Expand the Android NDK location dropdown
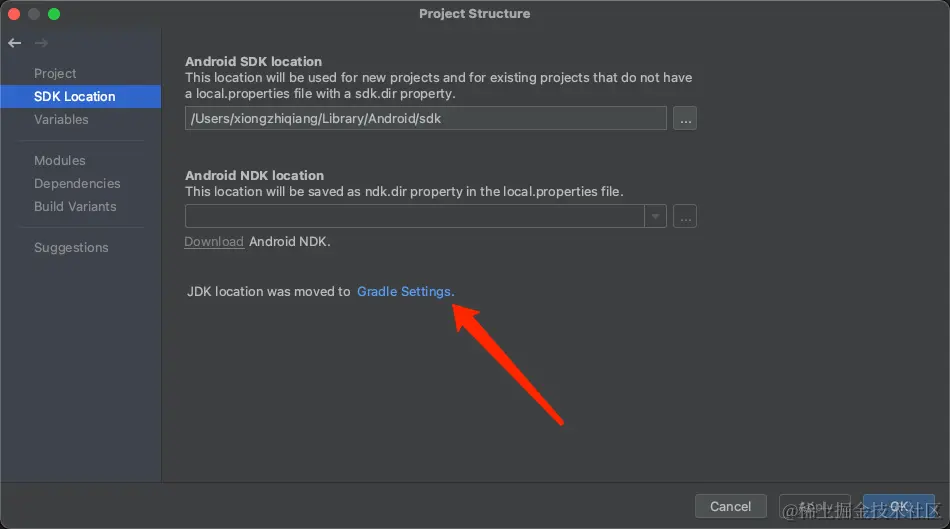Viewport: 950px width, 529px height. [655, 216]
